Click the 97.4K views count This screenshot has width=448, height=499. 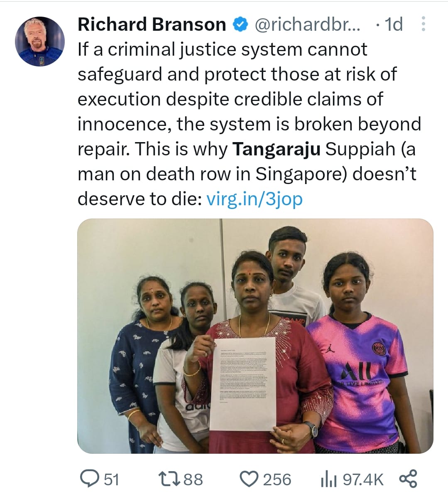[363, 479]
